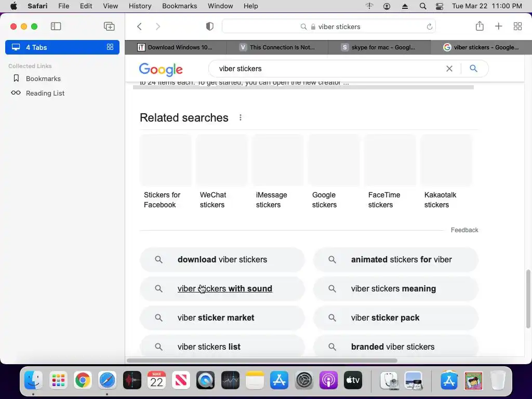Open Notes app from the Dock
532x399 pixels.
(255, 380)
